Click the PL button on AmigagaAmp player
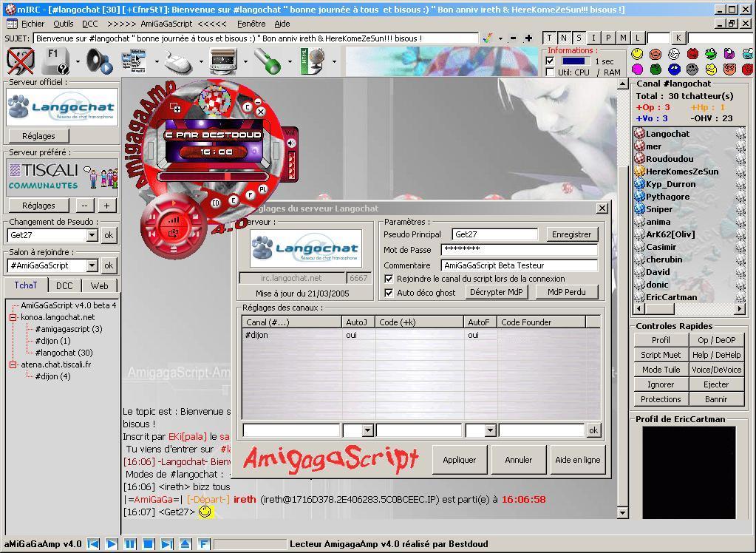The width and height of the screenshot is (756, 553). pyautogui.click(x=263, y=189)
